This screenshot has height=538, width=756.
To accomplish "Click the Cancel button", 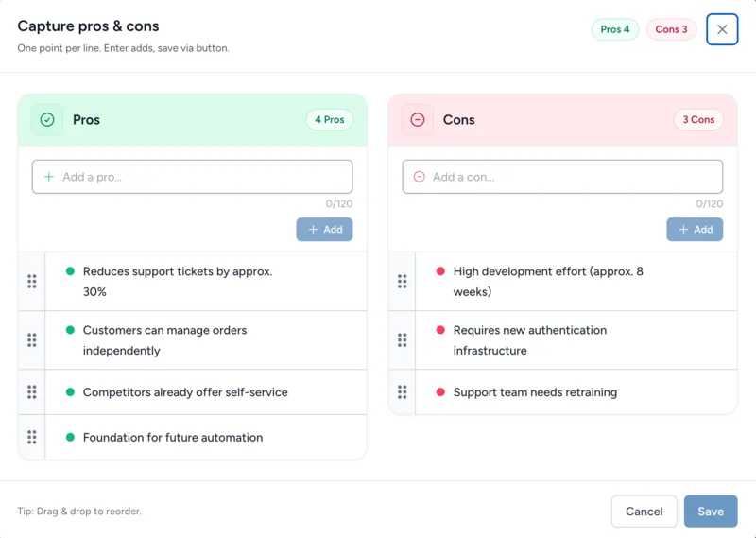I will pyautogui.click(x=644, y=512).
